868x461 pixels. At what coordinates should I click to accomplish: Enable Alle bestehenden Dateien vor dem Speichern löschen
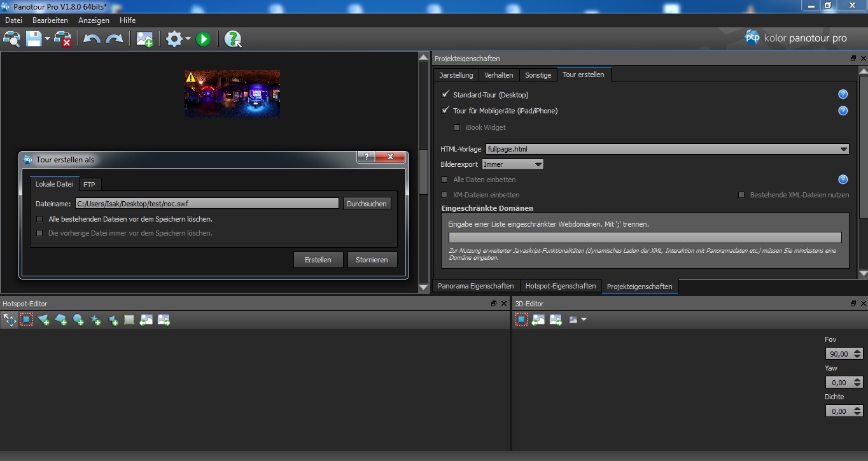[x=39, y=219]
